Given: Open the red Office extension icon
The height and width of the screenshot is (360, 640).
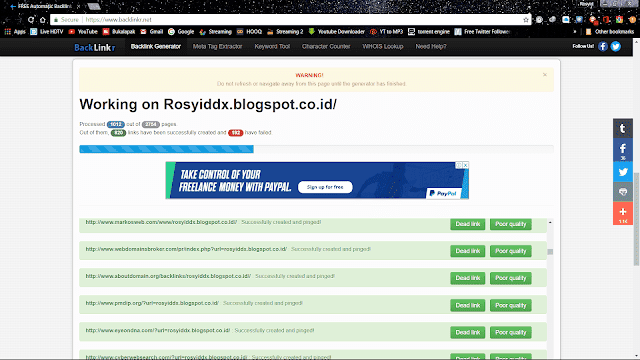Looking at the screenshot, I should click(x=606, y=20).
